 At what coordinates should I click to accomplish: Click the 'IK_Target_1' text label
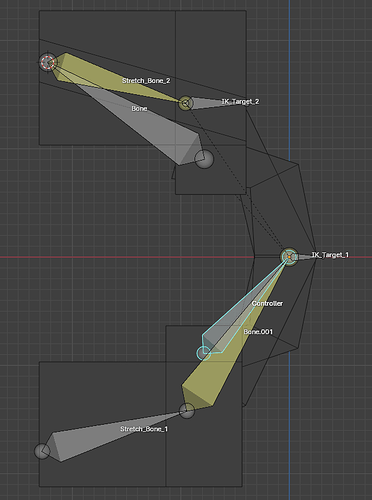click(x=330, y=255)
